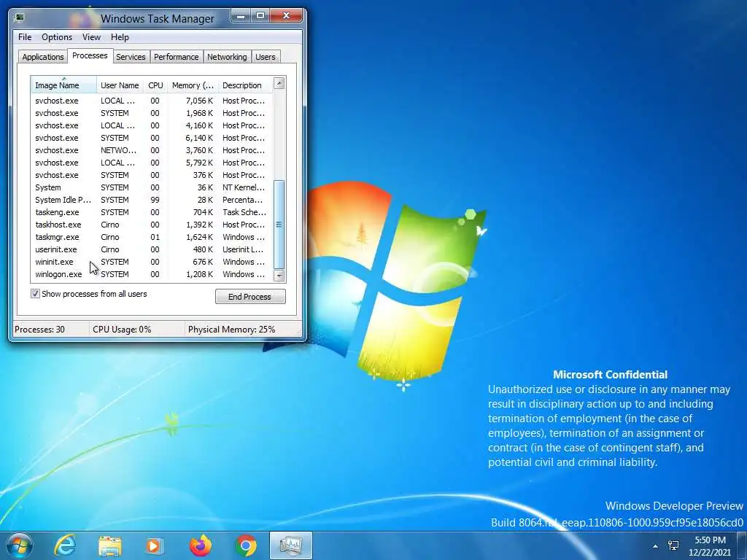Sort by User Name column header

(120, 85)
